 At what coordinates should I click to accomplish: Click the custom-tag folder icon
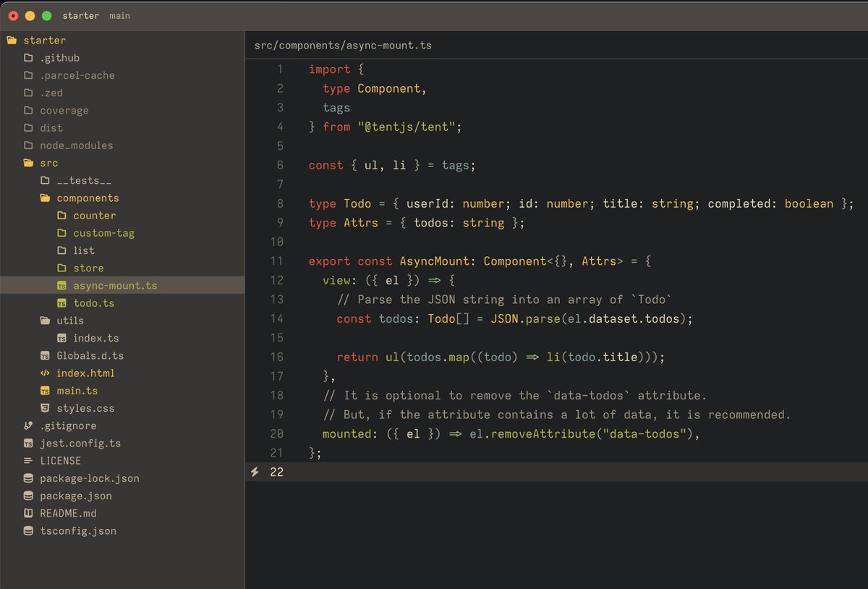[61, 233]
